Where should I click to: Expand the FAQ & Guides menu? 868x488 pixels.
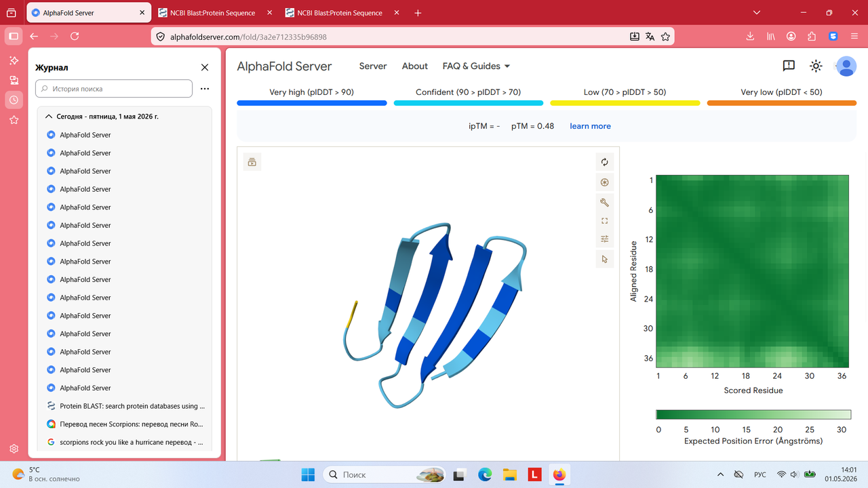(476, 66)
